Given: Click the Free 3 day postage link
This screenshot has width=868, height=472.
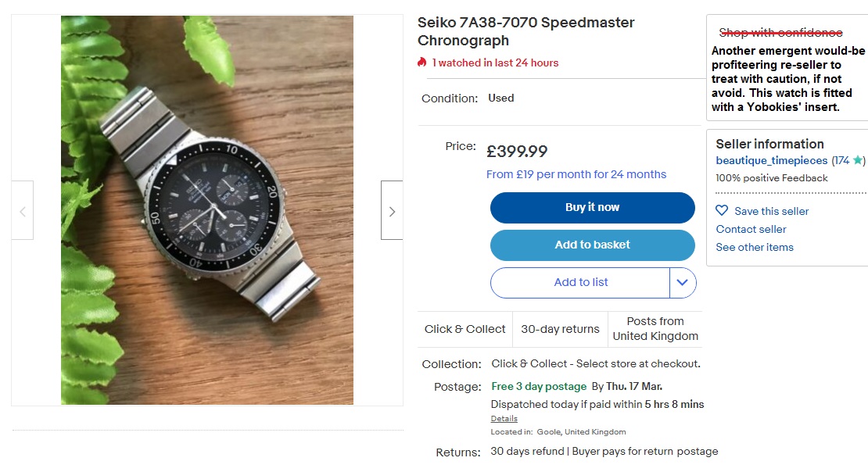Looking at the screenshot, I should (539, 386).
